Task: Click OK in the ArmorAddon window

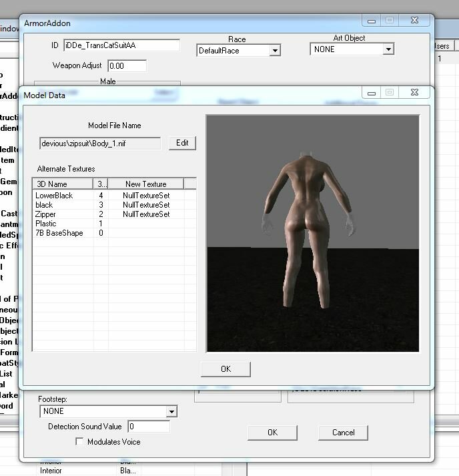Action: point(272,433)
